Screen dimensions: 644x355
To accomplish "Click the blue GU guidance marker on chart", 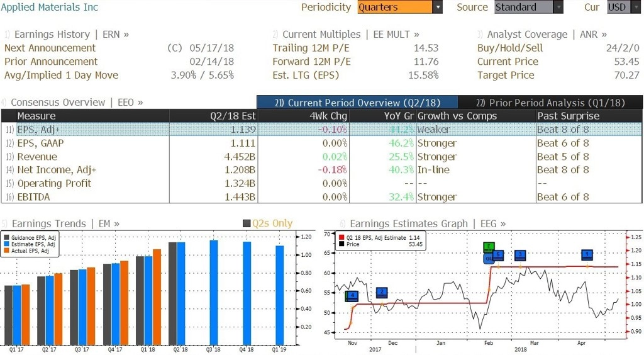I will coord(488,259).
